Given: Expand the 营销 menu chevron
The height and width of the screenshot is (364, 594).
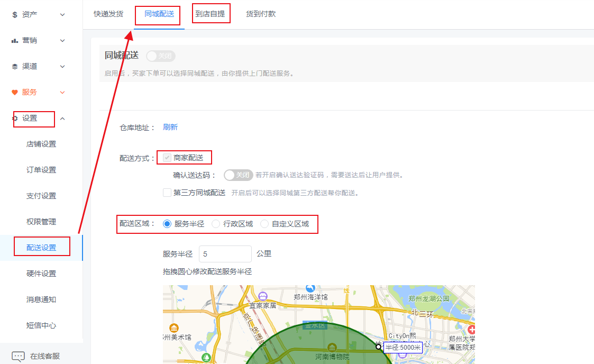Looking at the screenshot, I should tap(62, 41).
